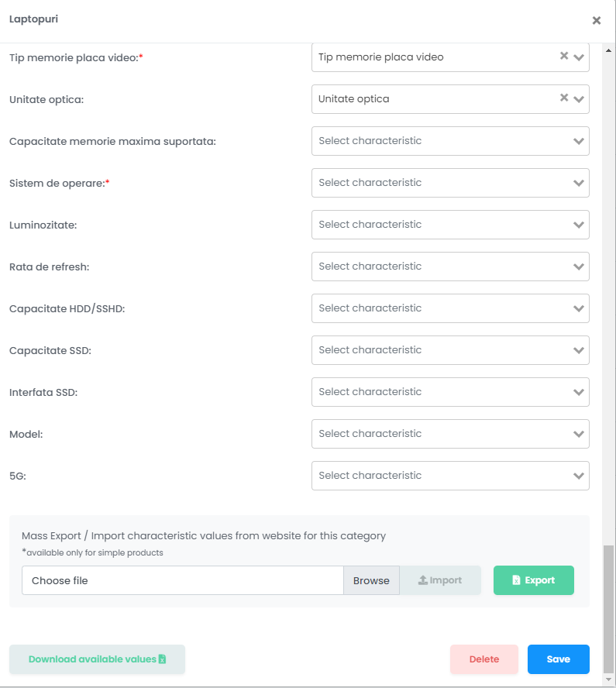Click the vertical scrollbar thumb

tap(608, 609)
